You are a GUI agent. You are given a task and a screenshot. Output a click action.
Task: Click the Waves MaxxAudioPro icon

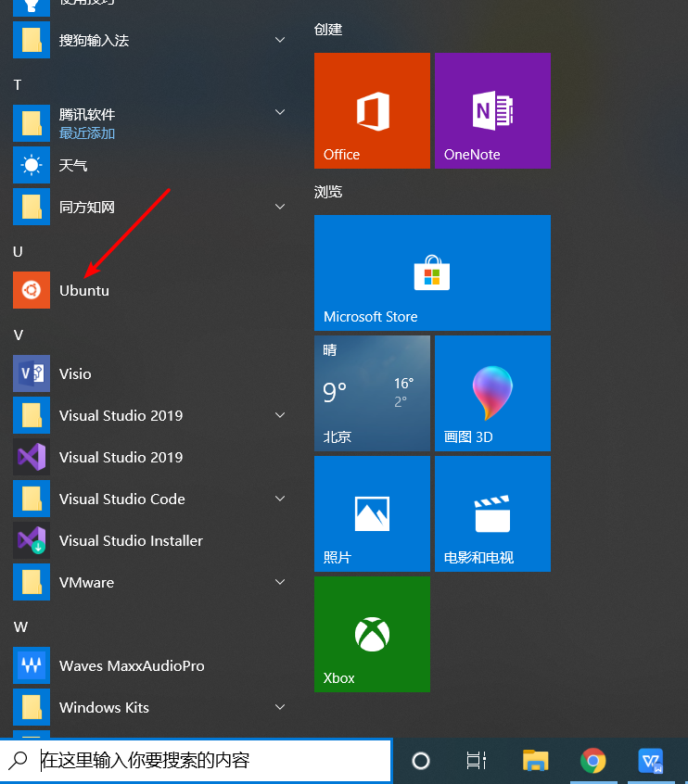(x=32, y=665)
